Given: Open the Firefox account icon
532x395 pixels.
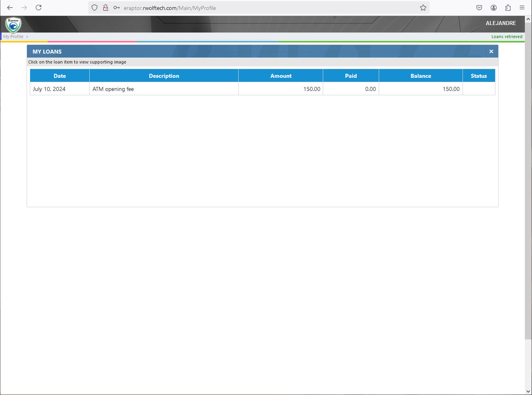Looking at the screenshot, I should [493, 8].
